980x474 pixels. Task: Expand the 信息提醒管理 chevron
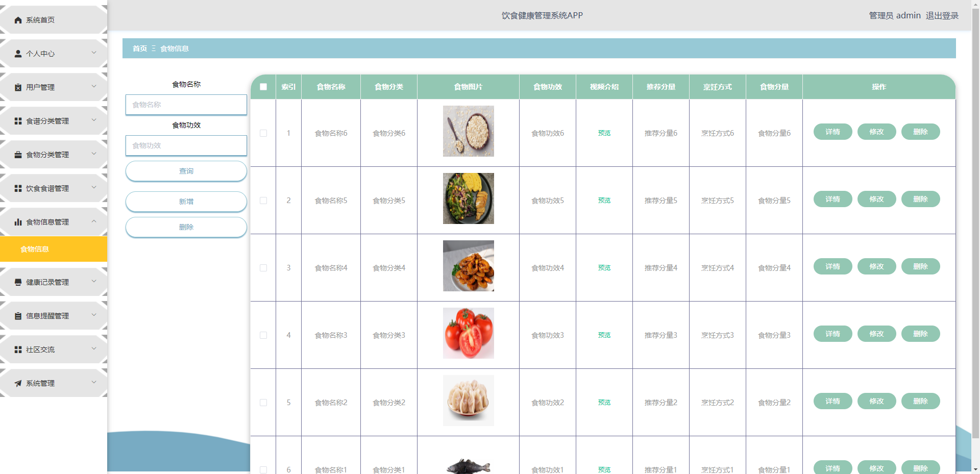pyautogui.click(x=94, y=315)
